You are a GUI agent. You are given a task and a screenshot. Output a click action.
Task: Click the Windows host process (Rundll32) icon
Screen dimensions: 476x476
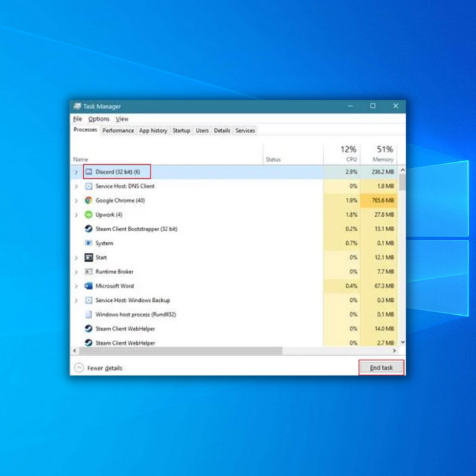pyautogui.click(x=88, y=314)
